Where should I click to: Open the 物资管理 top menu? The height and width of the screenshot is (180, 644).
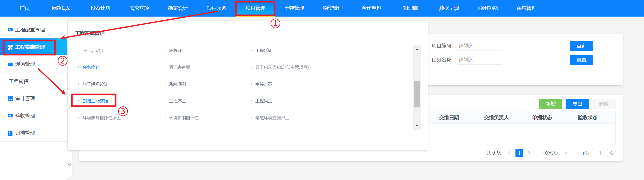pyautogui.click(x=333, y=8)
